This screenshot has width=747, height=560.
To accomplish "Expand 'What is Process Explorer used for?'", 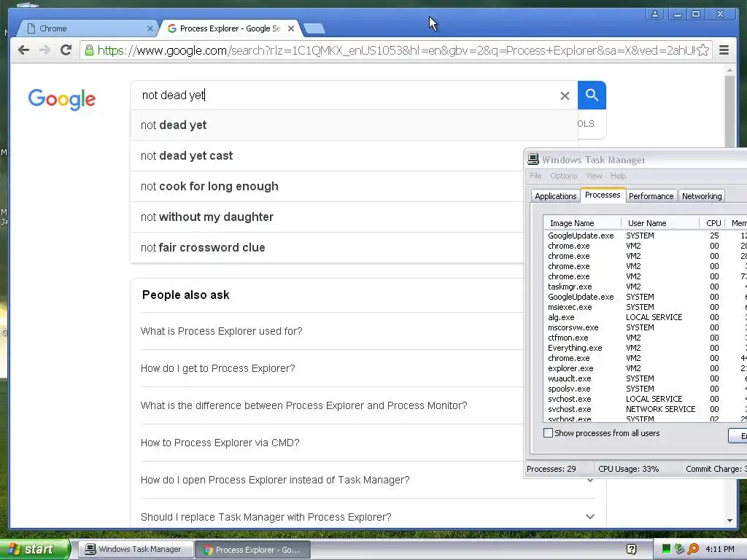I will 221,331.
